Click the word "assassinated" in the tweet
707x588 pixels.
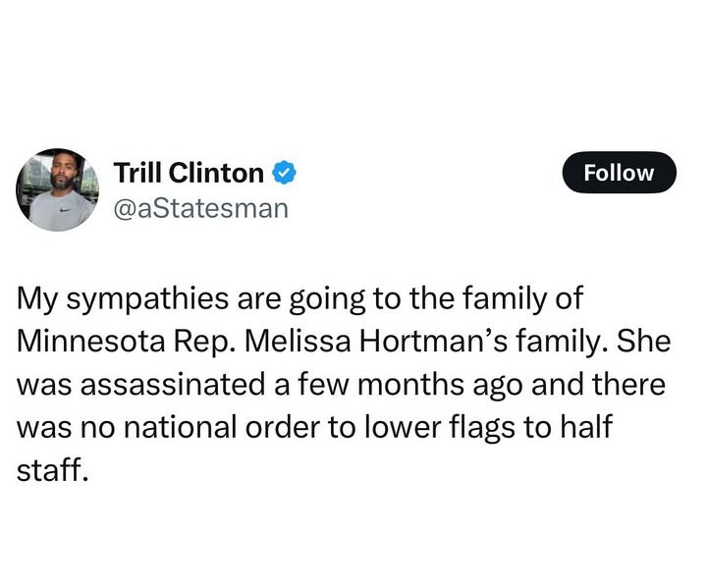tap(173, 385)
